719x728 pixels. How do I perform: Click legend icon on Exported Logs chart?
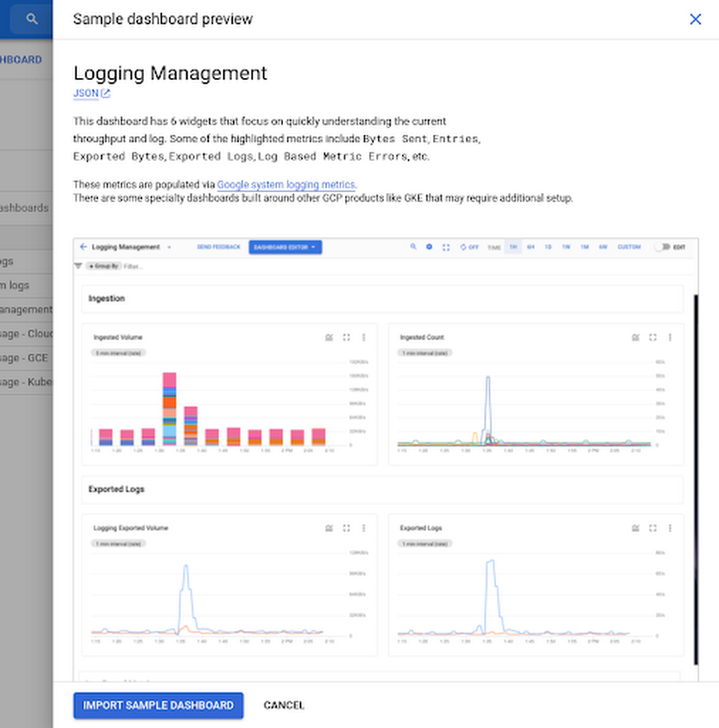(635, 529)
